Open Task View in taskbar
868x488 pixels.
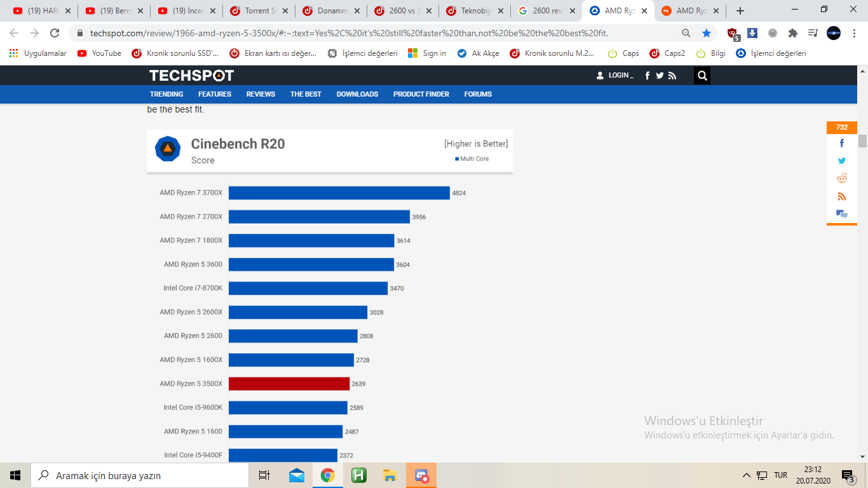[x=264, y=475]
